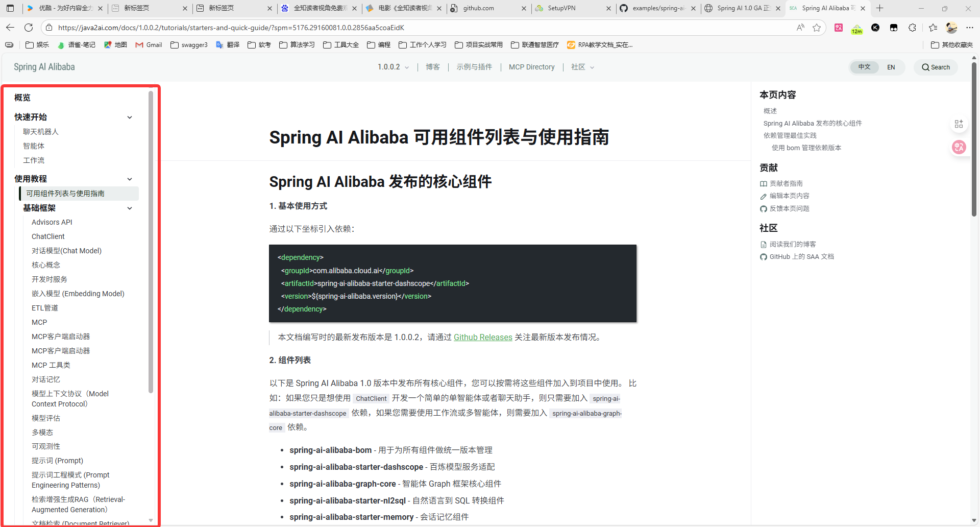Add this page to favorites star
The image size is (980, 527).
point(817,28)
